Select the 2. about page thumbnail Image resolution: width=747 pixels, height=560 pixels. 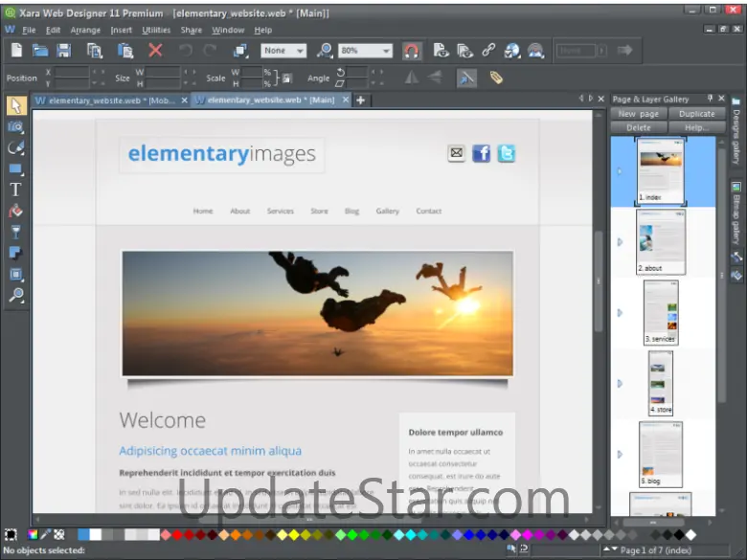coord(661,242)
